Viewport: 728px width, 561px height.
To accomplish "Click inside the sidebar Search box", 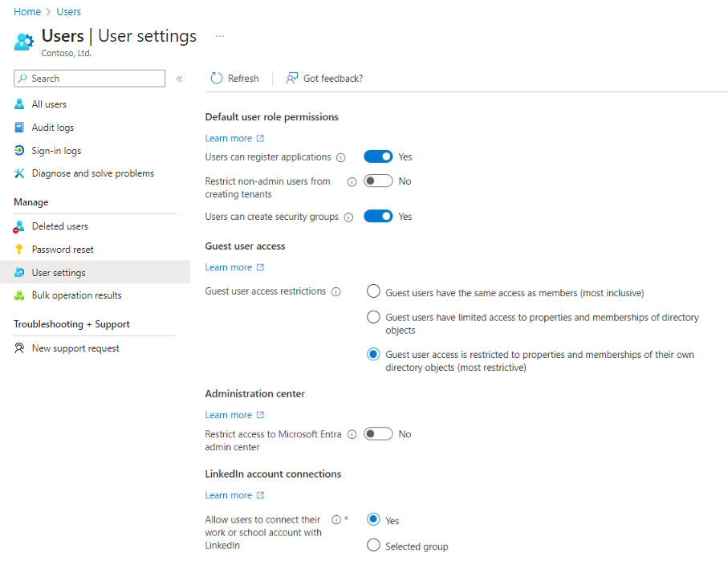I will click(x=88, y=78).
